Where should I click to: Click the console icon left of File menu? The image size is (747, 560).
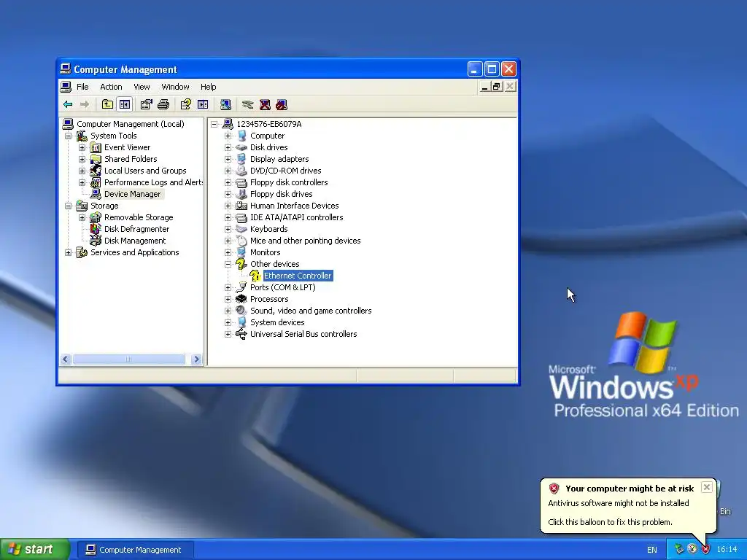[x=66, y=87]
